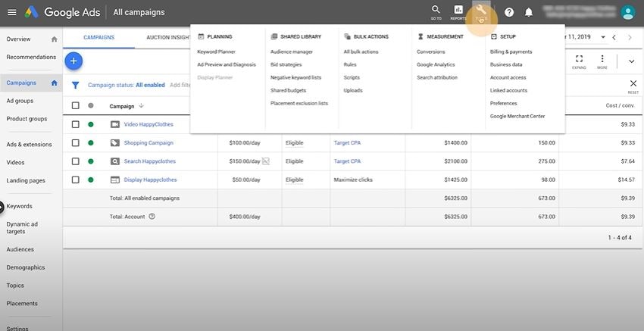Image resolution: width=644 pixels, height=331 pixels.
Task: Click the Google Ads logo
Action: [31, 12]
